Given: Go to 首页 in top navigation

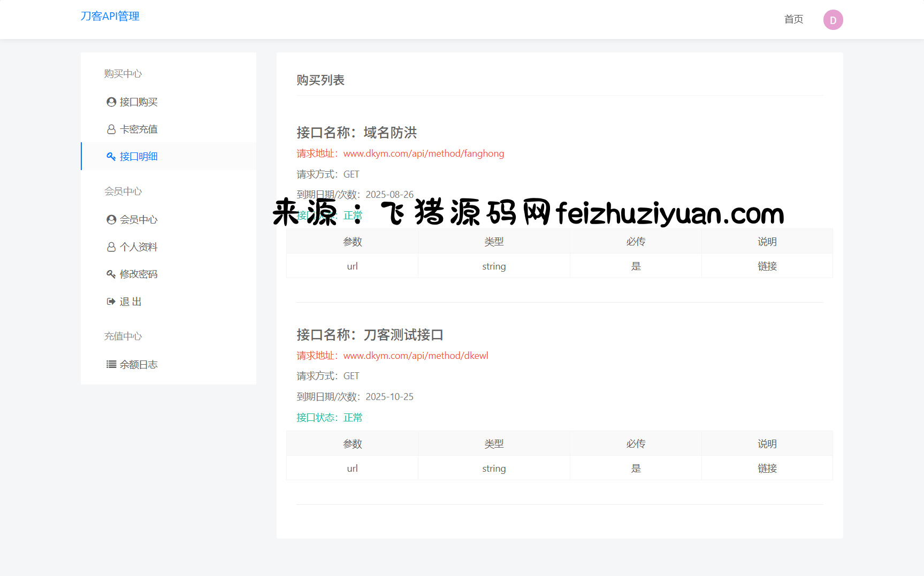Looking at the screenshot, I should [x=793, y=19].
